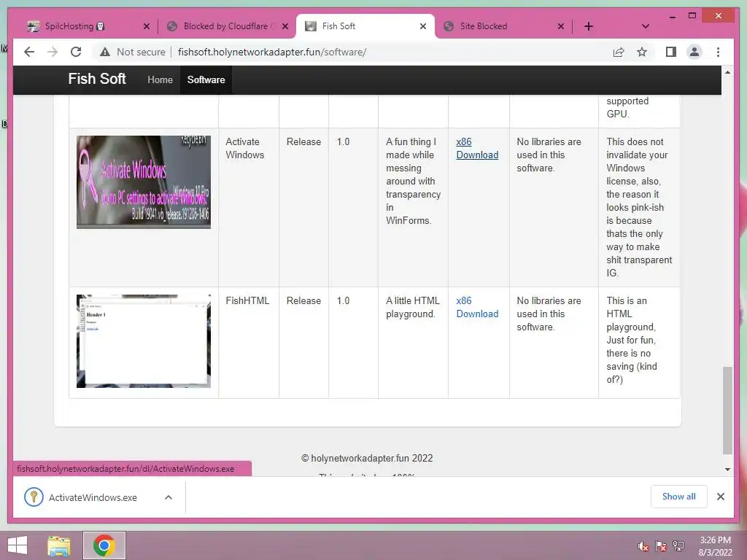Open the Home navigation item
This screenshot has width=747, height=560.
(x=160, y=80)
